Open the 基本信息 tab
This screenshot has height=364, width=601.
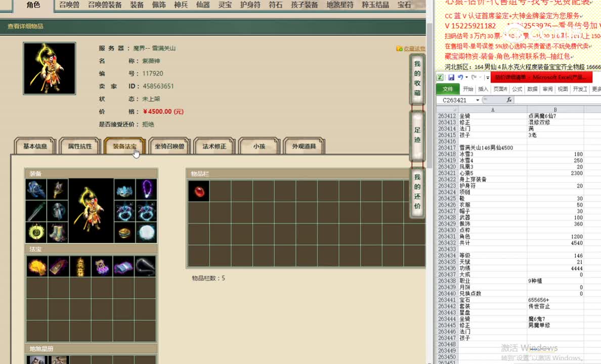(x=35, y=146)
